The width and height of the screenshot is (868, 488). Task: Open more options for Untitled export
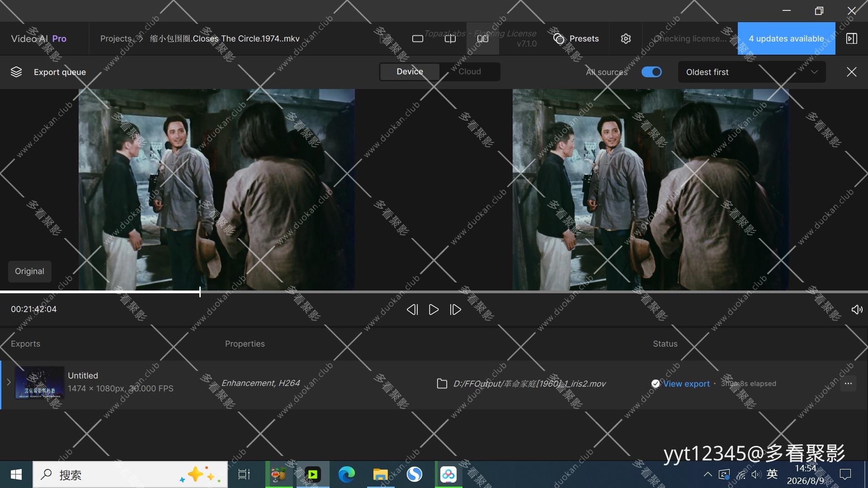[x=848, y=384]
